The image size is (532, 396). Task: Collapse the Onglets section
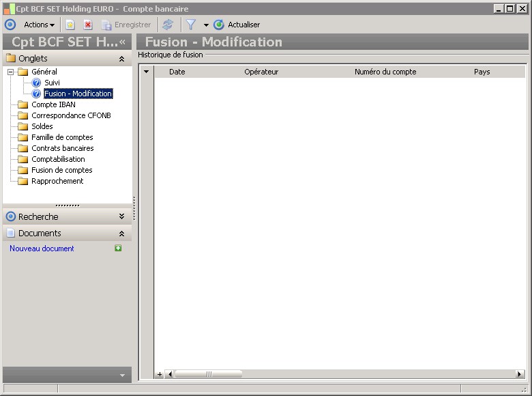click(x=122, y=59)
